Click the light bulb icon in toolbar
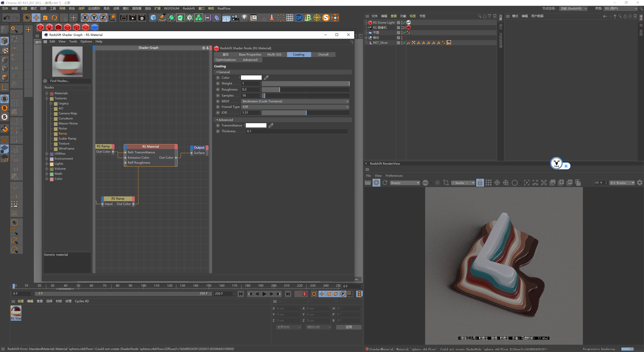644x352 pixels. tap(244, 18)
